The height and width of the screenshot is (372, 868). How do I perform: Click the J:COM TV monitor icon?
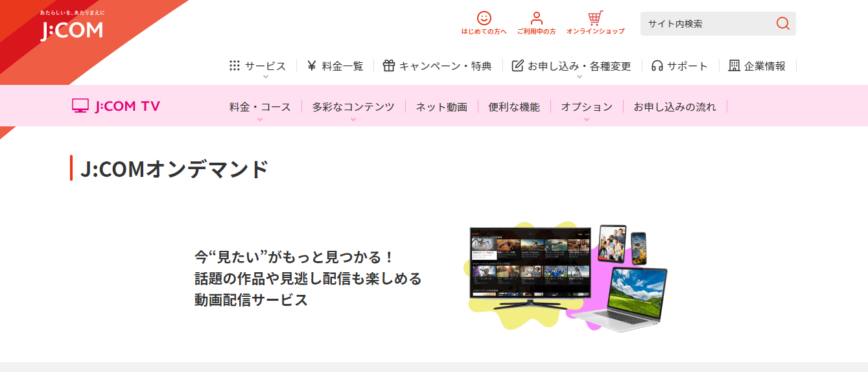coord(80,106)
